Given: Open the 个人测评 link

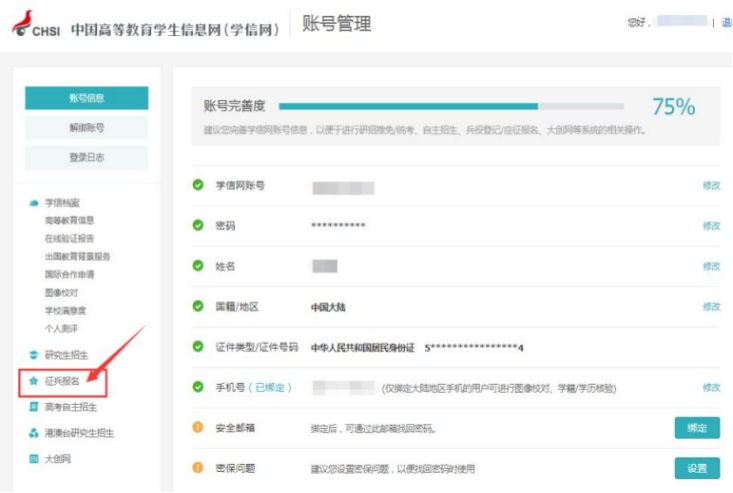Looking at the screenshot, I should [61, 329].
